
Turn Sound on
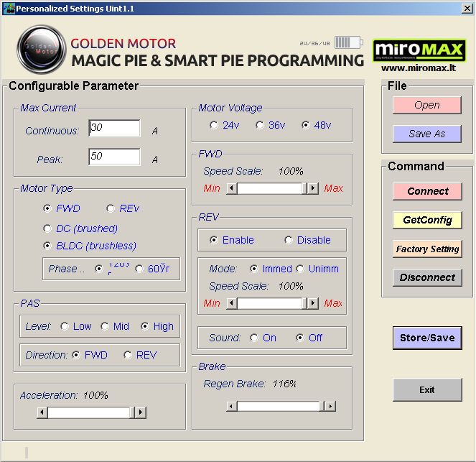254,338
